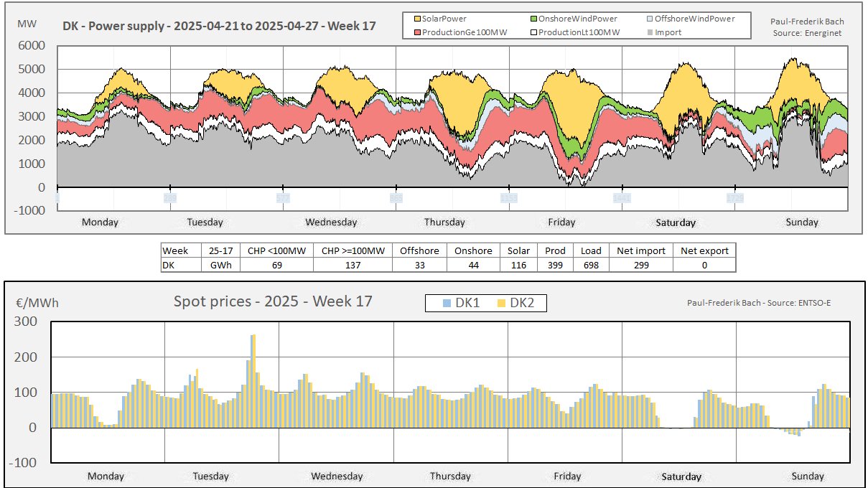Select the Net import value 299 cell
The width and height of the screenshot is (868, 488).
(x=640, y=265)
